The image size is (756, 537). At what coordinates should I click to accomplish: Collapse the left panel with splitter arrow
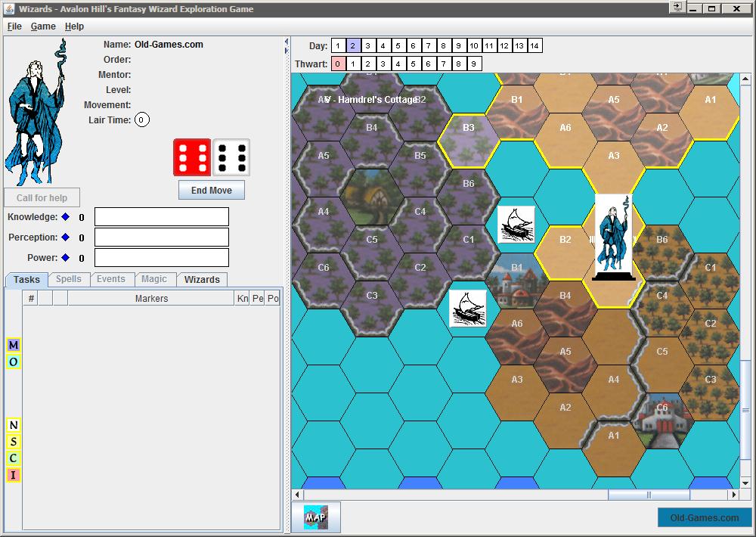pos(287,42)
